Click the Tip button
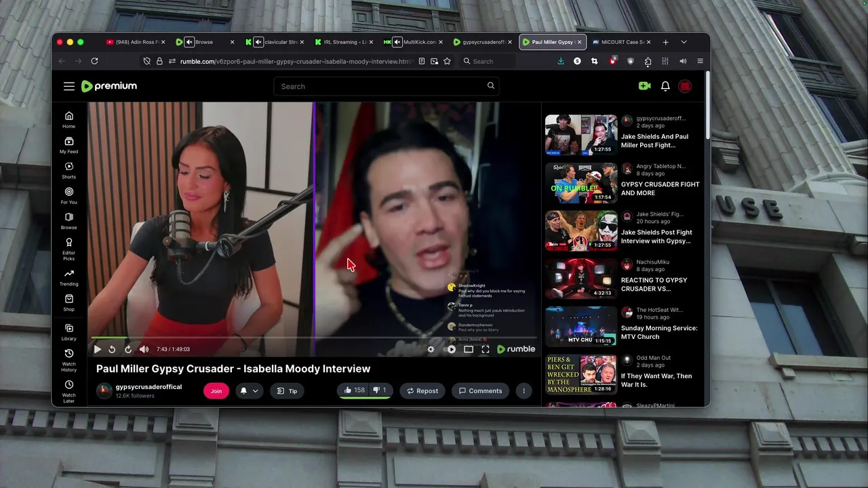868x488 pixels. click(x=288, y=390)
